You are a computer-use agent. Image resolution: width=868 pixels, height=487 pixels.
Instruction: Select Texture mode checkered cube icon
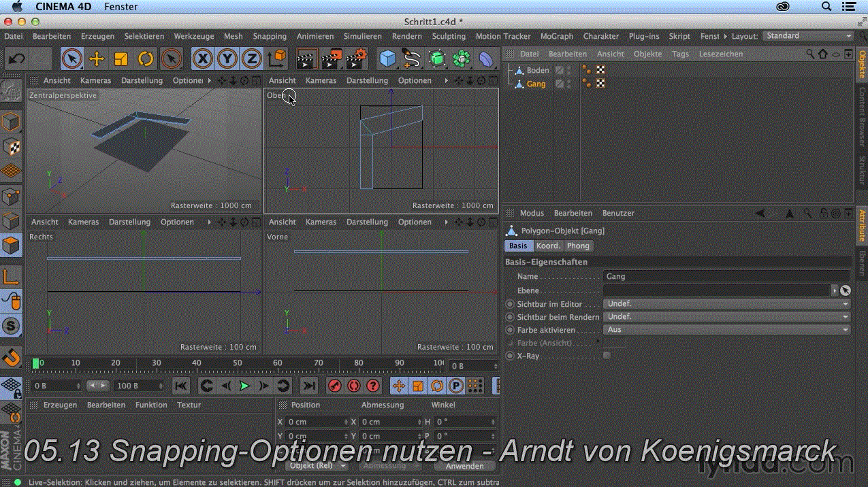tap(11, 148)
